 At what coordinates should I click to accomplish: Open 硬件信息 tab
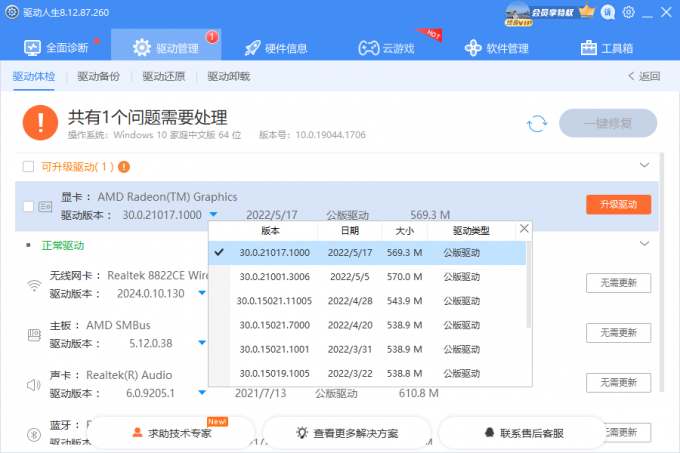(x=276, y=48)
